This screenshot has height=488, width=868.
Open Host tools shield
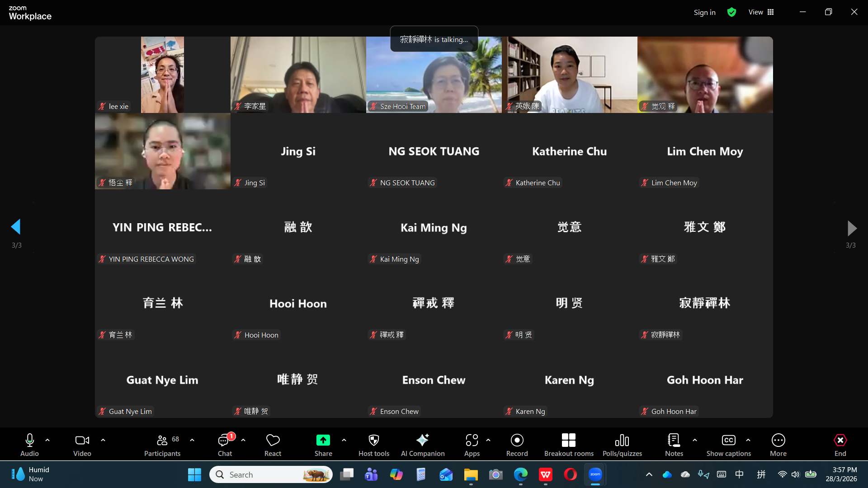click(x=373, y=445)
